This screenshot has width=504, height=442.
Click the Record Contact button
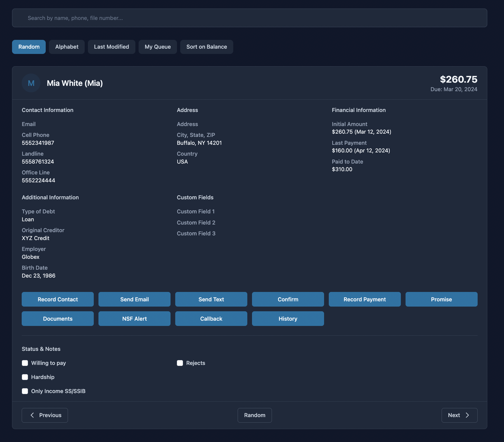57,299
